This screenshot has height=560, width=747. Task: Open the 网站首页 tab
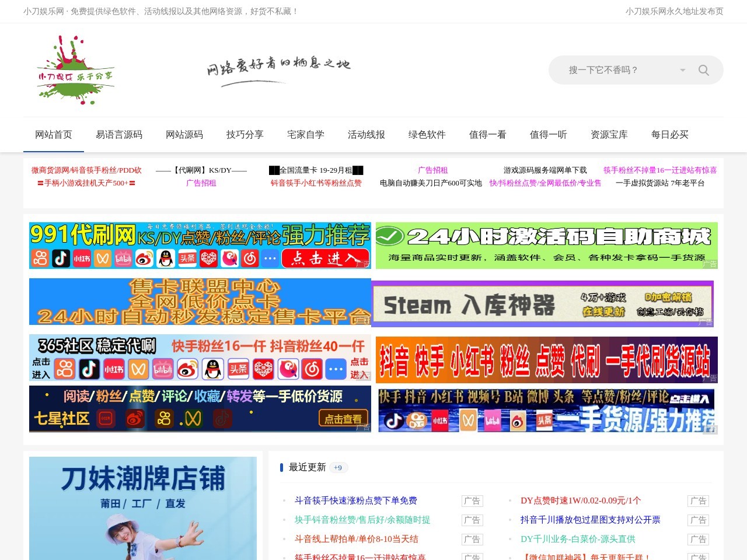[x=54, y=135]
